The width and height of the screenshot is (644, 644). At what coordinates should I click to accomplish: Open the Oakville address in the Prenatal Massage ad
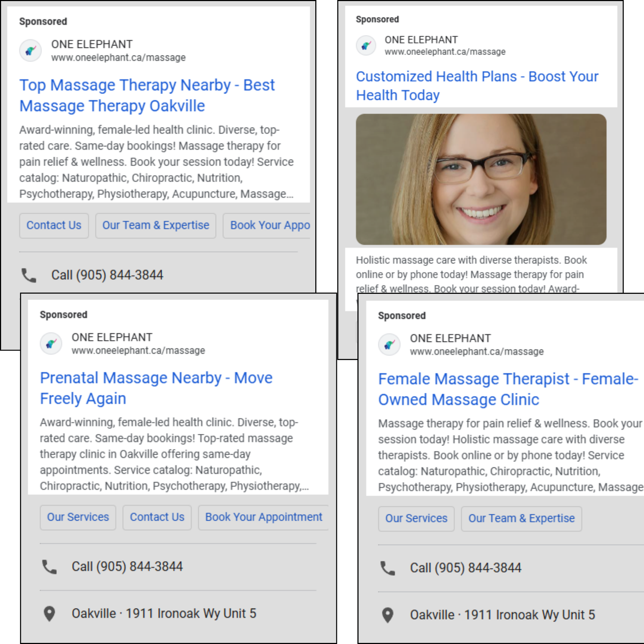(164, 614)
